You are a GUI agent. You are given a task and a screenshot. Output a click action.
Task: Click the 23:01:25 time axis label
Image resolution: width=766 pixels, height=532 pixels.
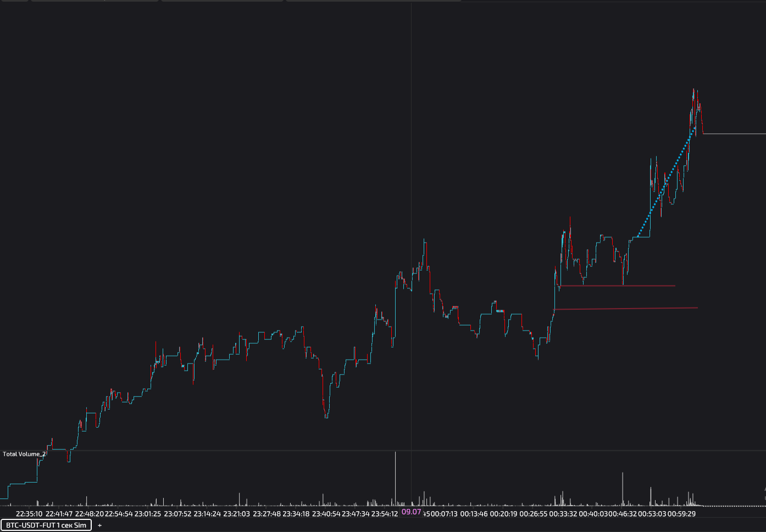point(148,514)
